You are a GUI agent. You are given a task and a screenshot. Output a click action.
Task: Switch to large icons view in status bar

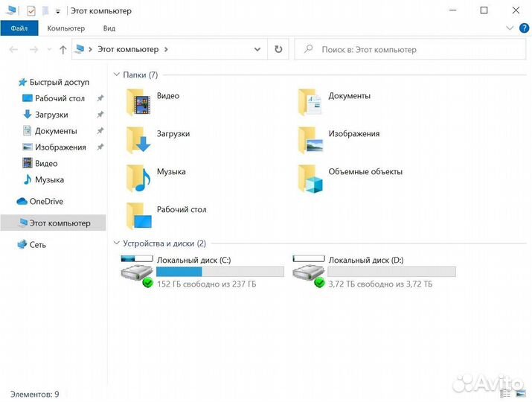click(x=520, y=394)
